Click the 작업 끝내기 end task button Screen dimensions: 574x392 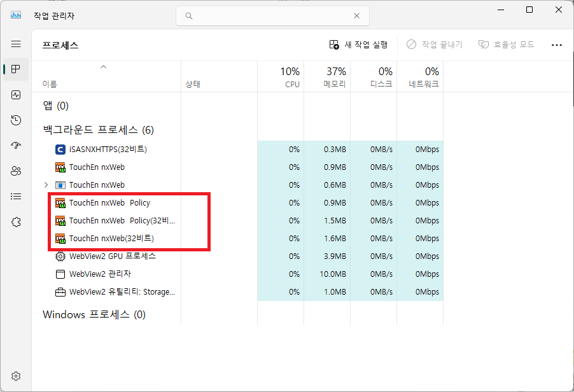[x=435, y=45]
